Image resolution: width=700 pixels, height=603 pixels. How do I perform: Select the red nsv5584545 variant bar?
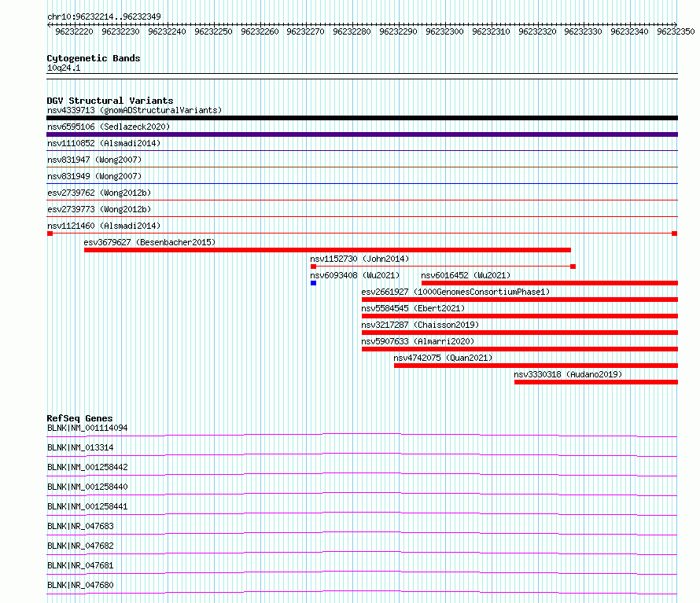coord(520,316)
